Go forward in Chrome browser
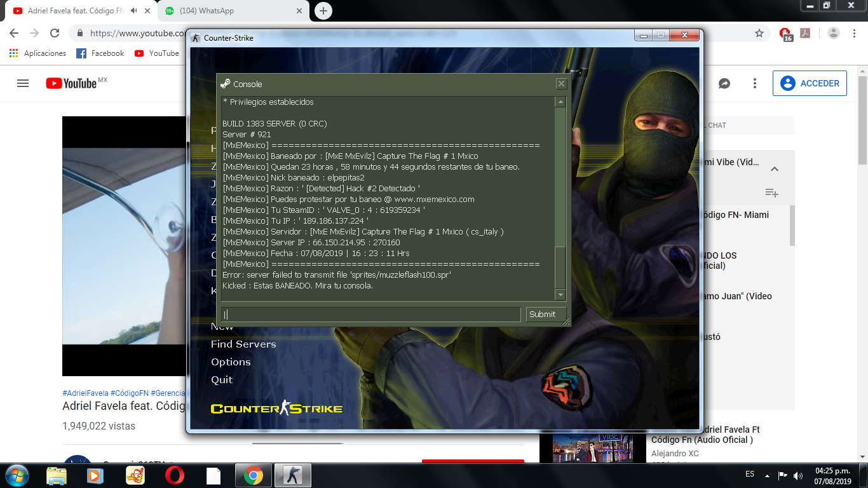 tap(34, 33)
